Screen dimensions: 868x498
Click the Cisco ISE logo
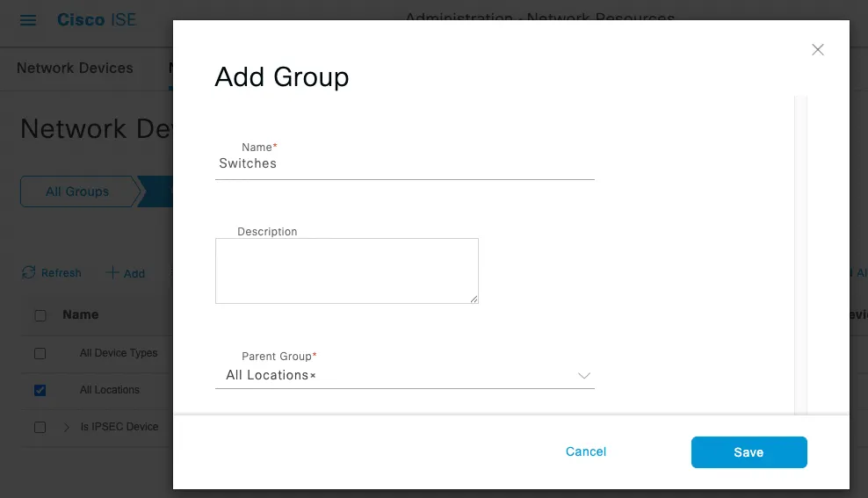pyautogui.click(x=97, y=20)
